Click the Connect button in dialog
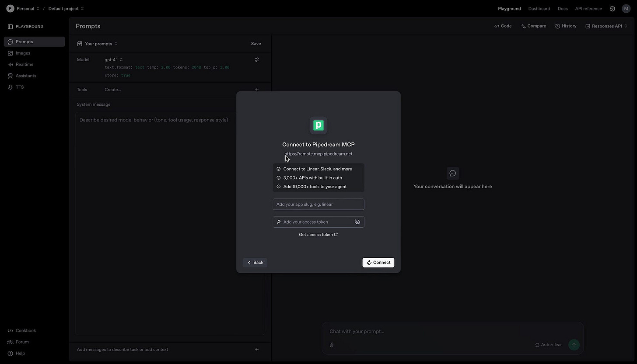 point(378,263)
